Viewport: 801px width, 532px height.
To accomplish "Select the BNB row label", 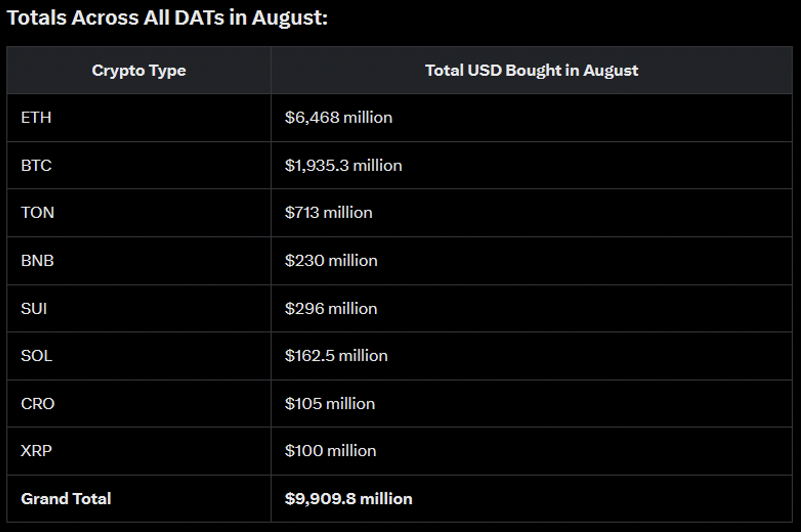I will click(37, 261).
